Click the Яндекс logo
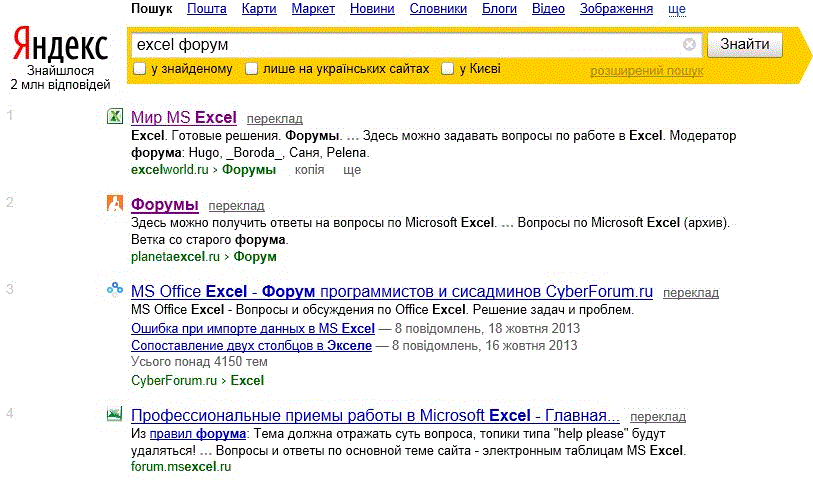The height and width of the screenshot is (483, 813). [x=61, y=45]
